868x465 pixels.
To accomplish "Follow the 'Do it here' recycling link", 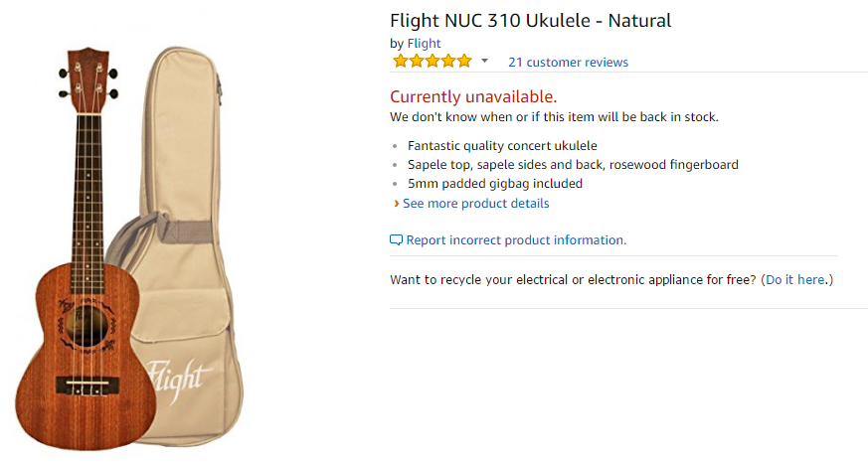I will (795, 280).
